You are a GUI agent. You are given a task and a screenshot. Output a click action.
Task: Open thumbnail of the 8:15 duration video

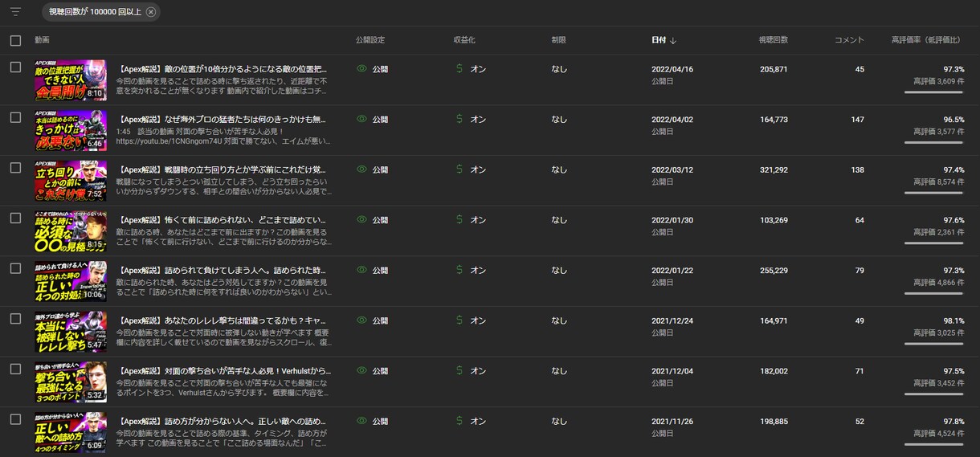coord(71,231)
